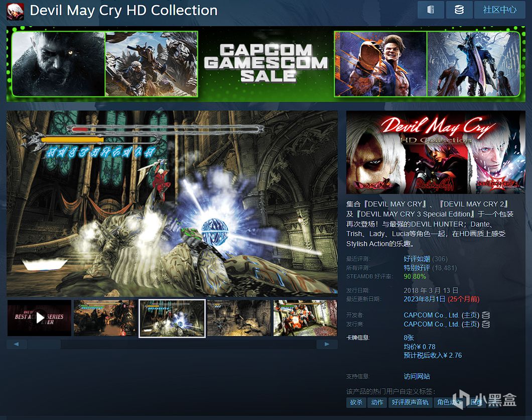Select the highlighted third screenshot thumbnail

click(172, 318)
